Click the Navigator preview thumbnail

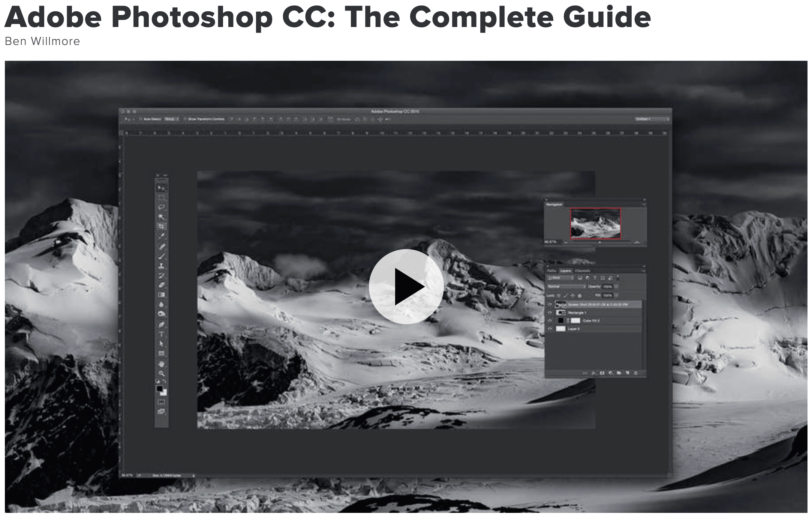tap(595, 223)
